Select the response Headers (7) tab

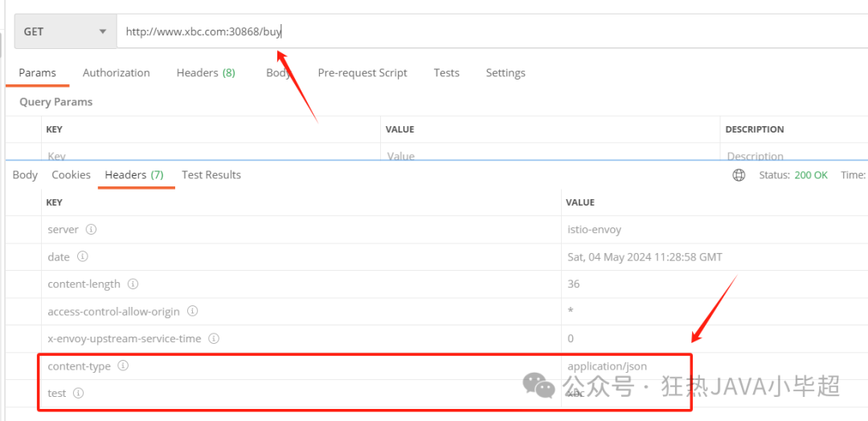tap(134, 175)
